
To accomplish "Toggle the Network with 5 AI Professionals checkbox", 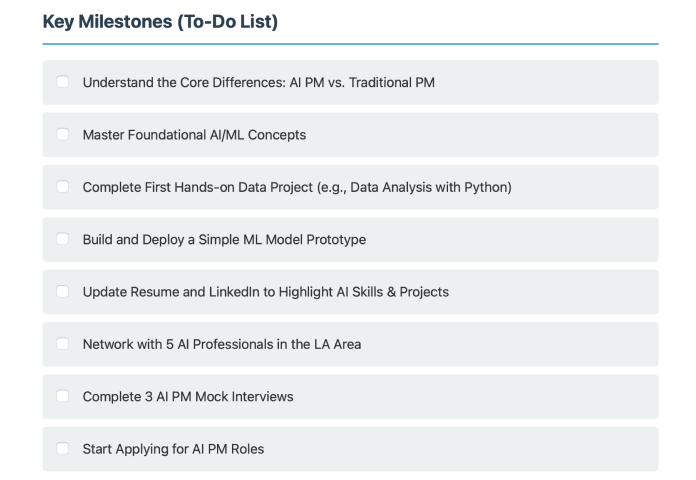I will [63, 344].
